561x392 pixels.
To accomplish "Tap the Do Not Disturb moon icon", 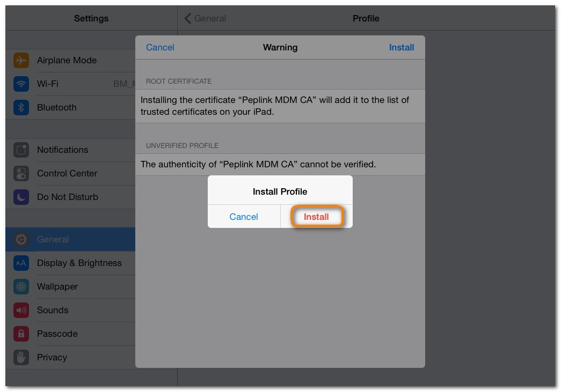I will (x=21, y=197).
